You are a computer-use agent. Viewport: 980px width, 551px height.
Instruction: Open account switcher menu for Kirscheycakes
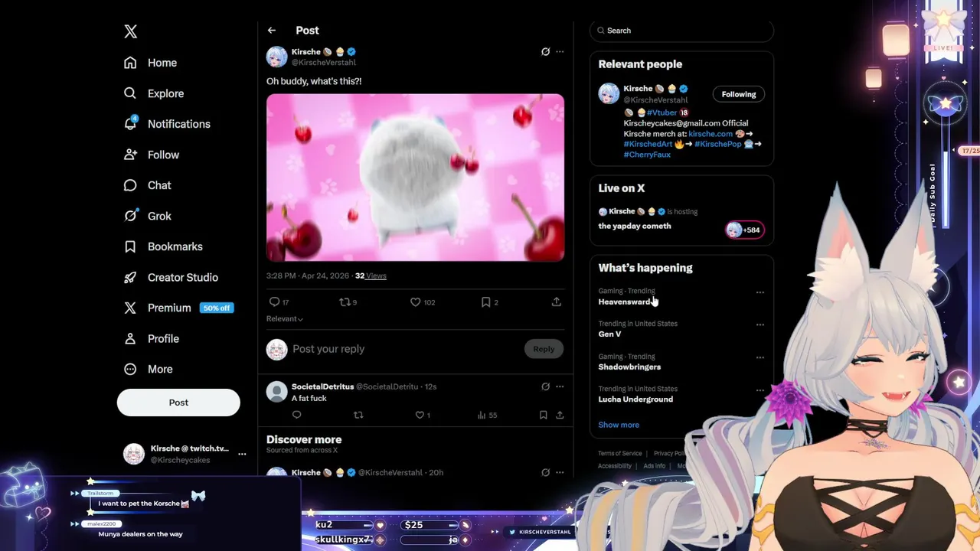click(242, 454)
